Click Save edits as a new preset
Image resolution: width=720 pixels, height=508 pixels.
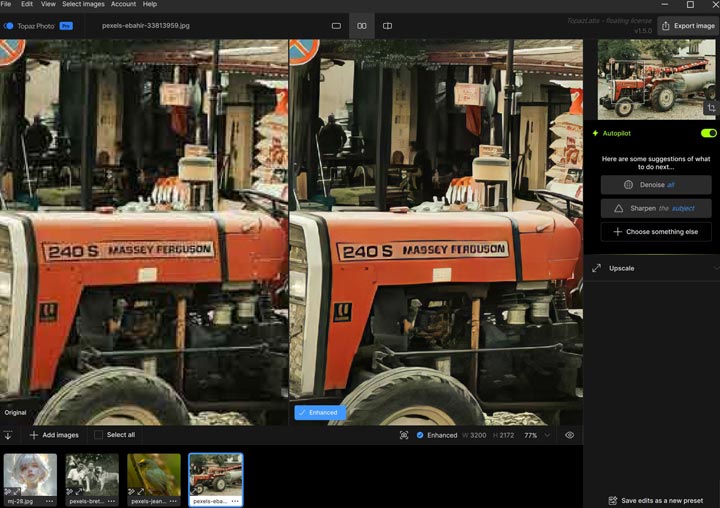coord(656,501)
